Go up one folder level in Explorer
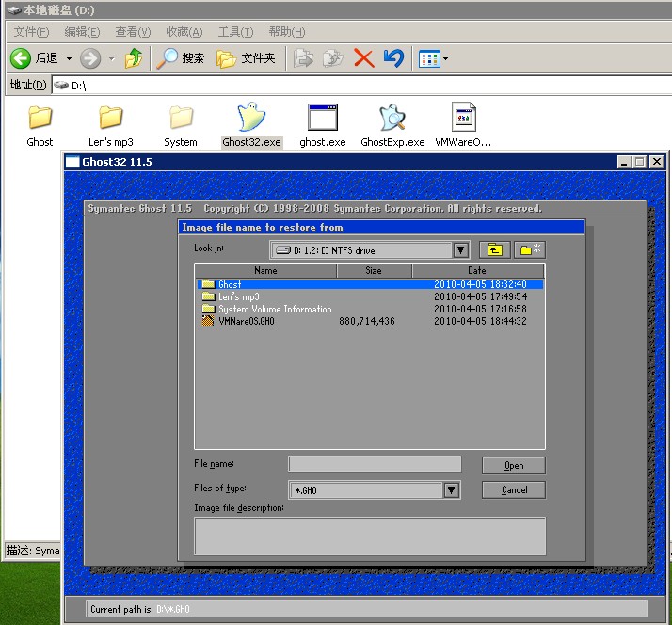This screenshot has height=625, width=672. pos(134,57)
